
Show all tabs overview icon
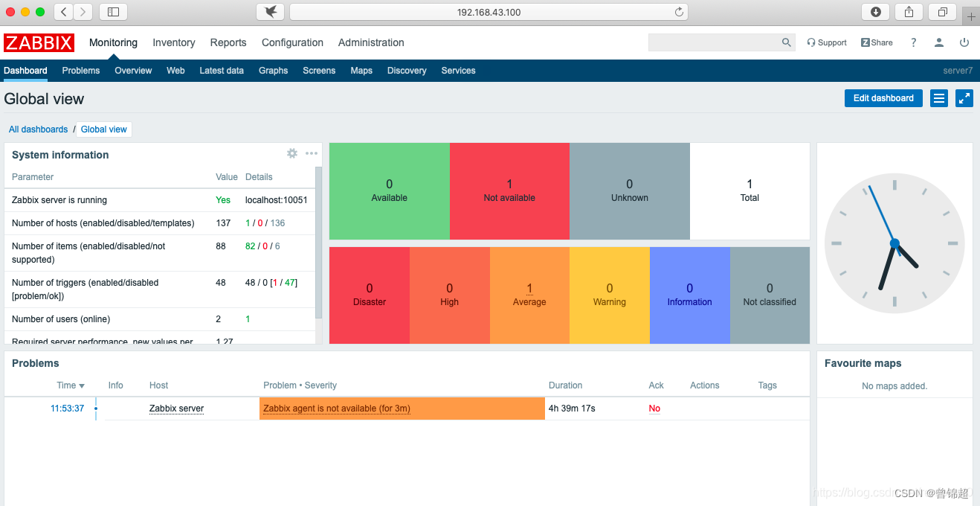942,12
